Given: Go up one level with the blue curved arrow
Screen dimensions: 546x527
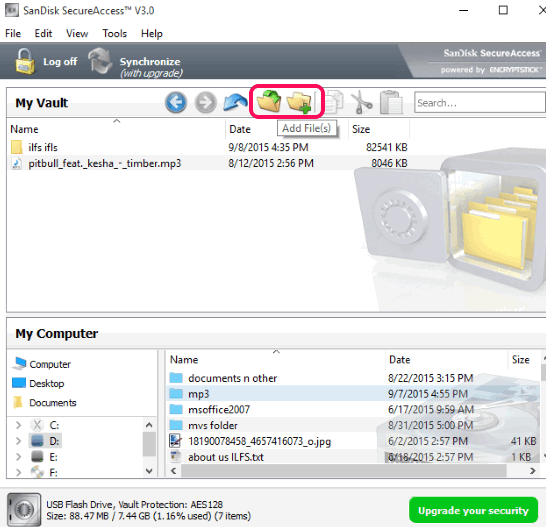Looking at the screenshot, I should tap(235, 102).
